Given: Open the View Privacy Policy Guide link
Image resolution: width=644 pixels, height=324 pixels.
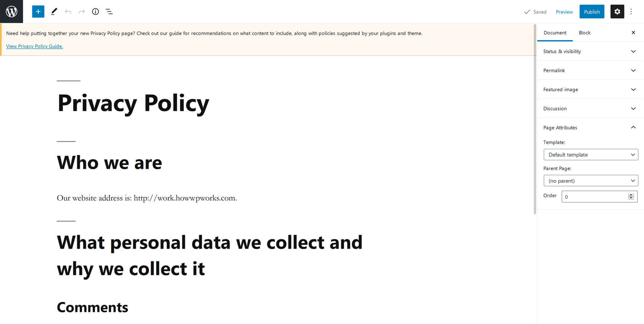Looking at the screenshot, I should 34,46.
